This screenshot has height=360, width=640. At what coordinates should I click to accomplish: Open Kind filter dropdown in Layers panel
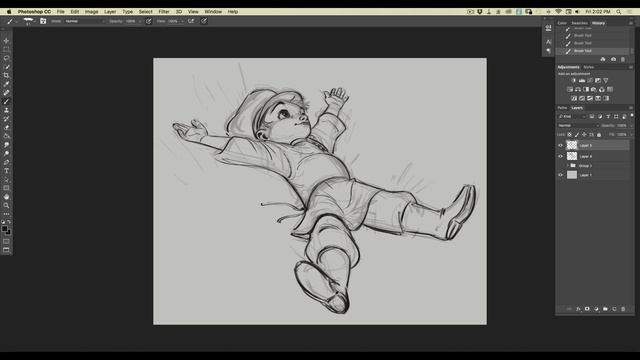click(x=572, y=116)
